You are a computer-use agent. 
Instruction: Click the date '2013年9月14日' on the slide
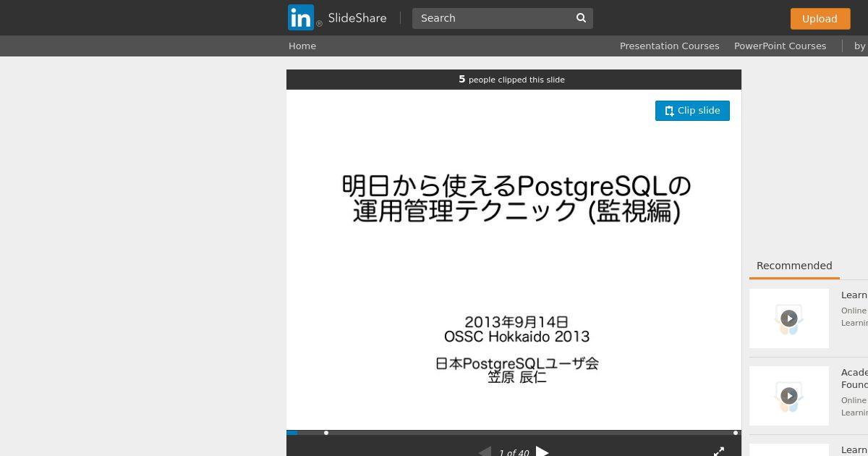click(516, 322)
